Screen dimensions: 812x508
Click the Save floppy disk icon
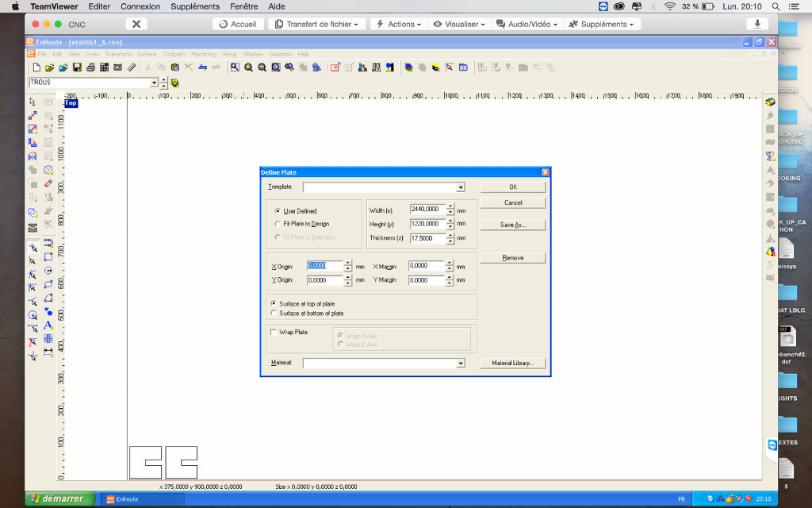tap(77, 67)
